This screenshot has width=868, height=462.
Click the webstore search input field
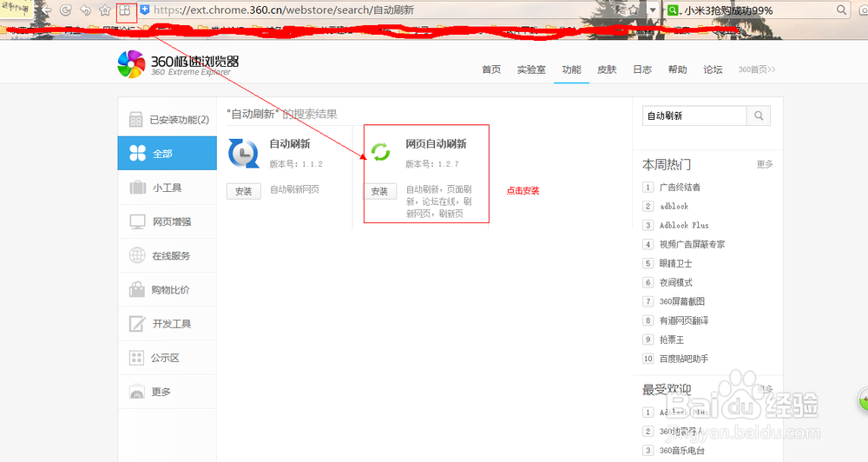click(694, 115)
